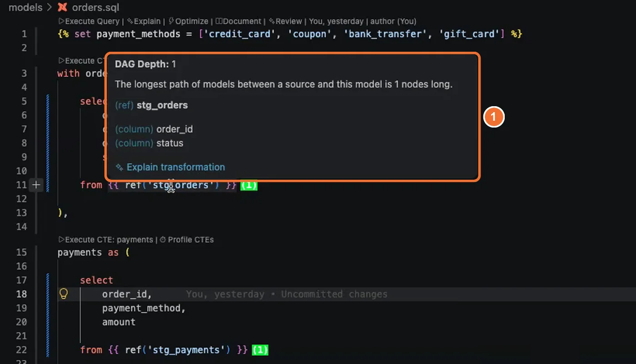Click the 'You, yesterday' blame code lens

pyautogui.click(x=336, y=21)
